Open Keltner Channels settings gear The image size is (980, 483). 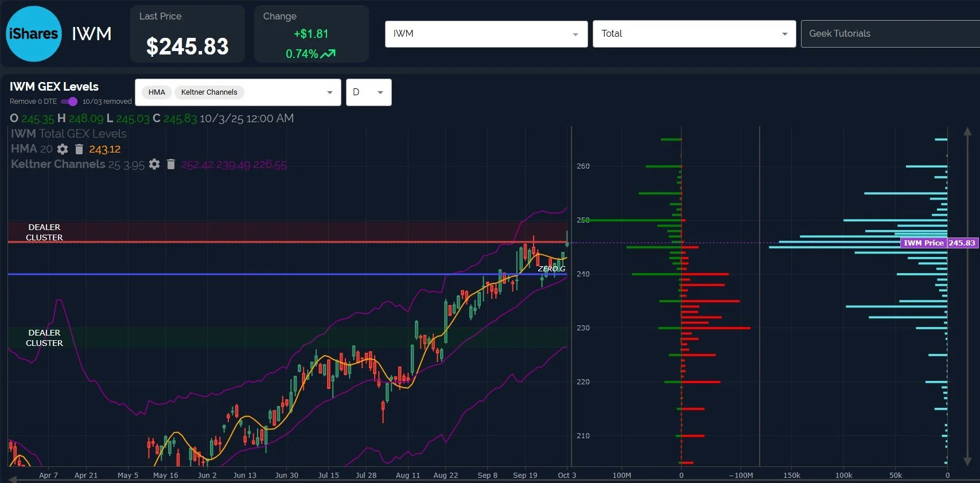pyautogui.click(x=154, y=164)
